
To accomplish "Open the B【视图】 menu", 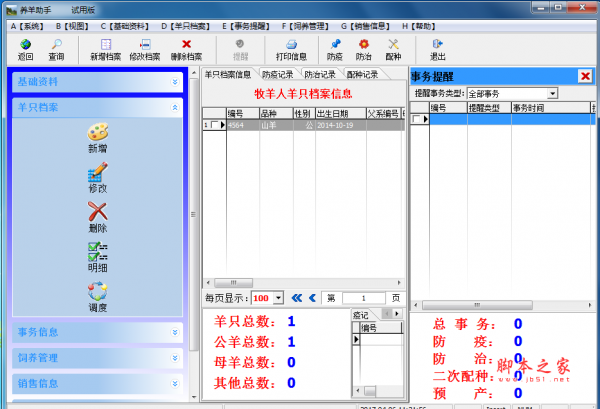I will pyautogui.click(x=72, y=26).
